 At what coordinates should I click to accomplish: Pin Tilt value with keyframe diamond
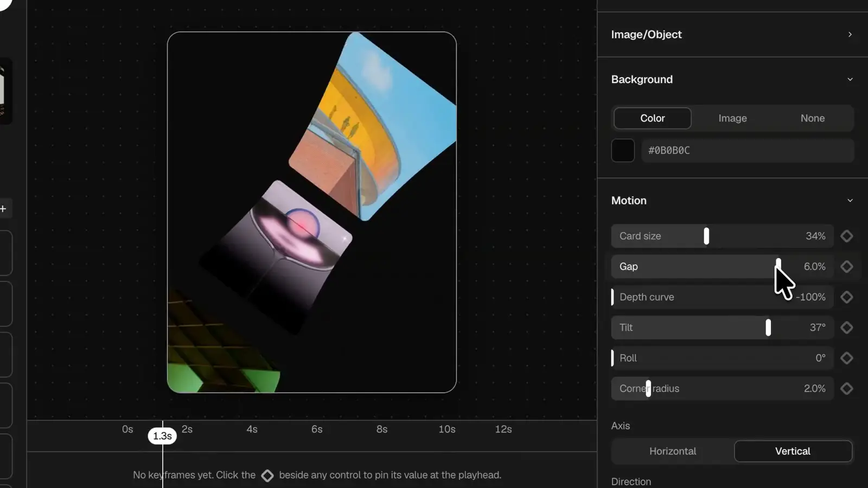tap(846, 328)
